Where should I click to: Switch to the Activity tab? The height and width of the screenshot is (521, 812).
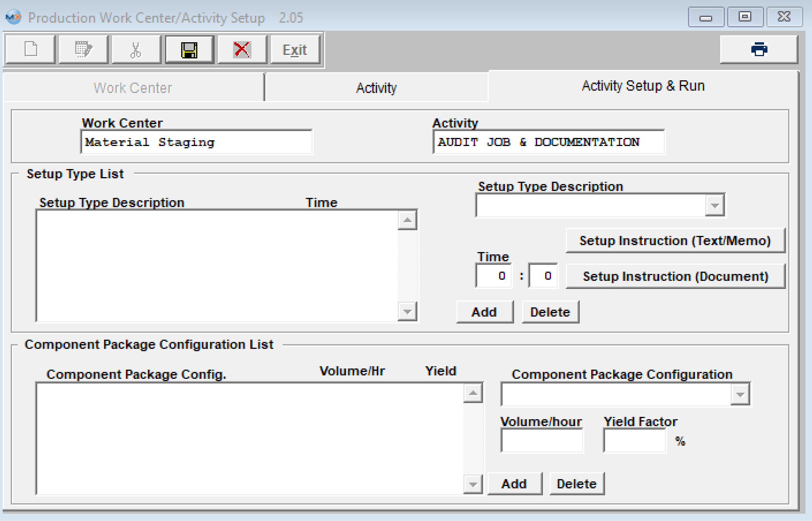376,88
